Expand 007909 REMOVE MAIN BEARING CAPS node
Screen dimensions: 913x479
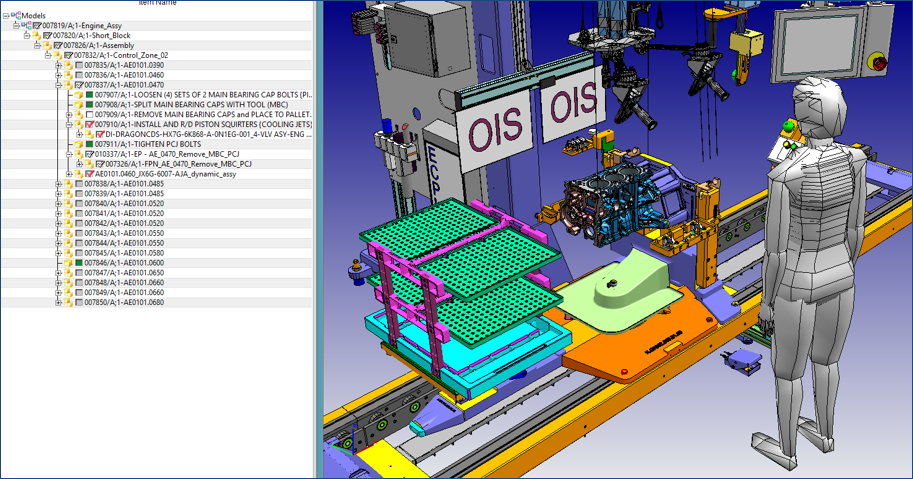[69, 115]
